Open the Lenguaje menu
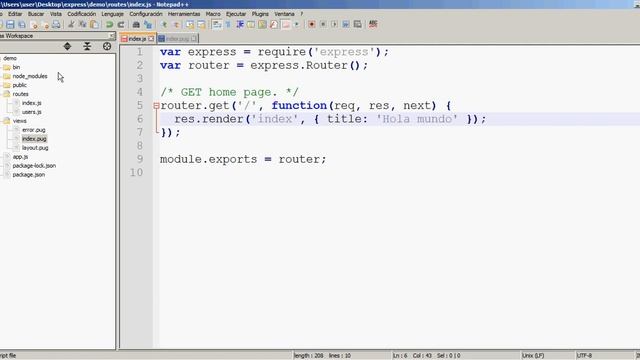 pyautogui.click(x=112, y=14)
